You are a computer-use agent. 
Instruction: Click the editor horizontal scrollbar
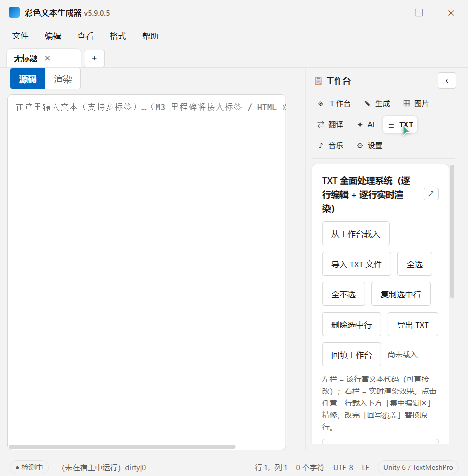tap(122, 446)
